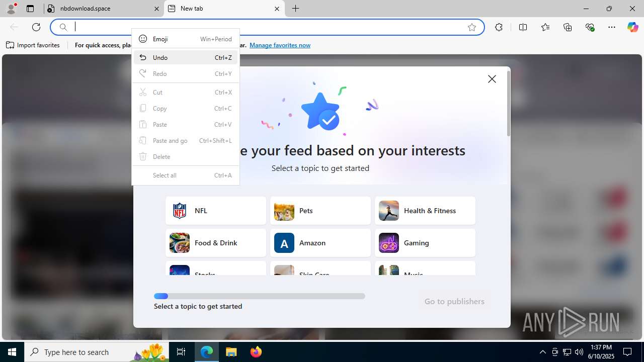Click inside the address bar field

click(x=267, y=27)
